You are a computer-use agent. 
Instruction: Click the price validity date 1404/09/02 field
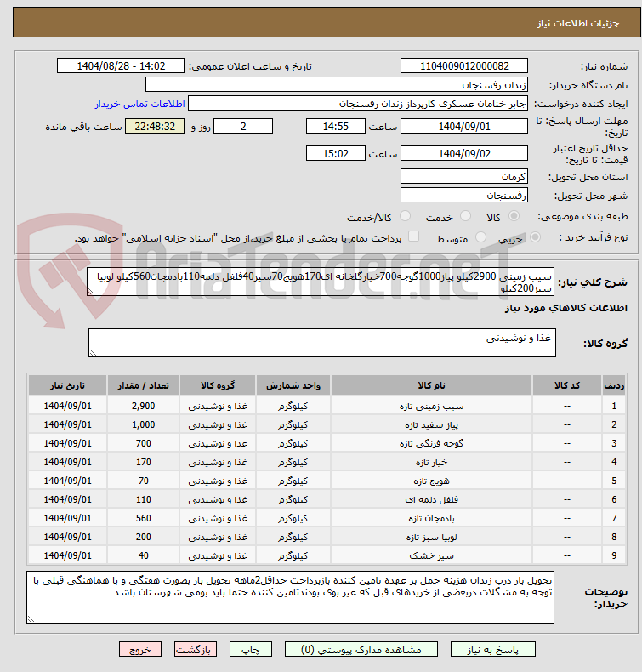[463, 153]
